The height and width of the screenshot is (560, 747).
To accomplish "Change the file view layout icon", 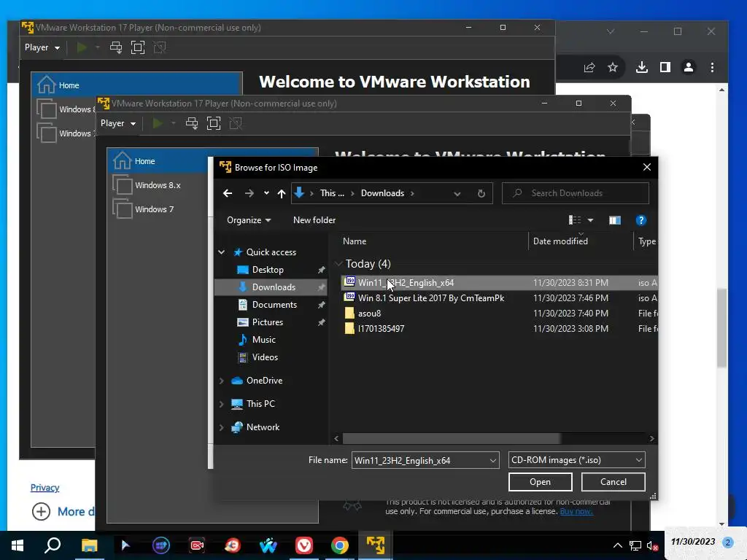I will point(575,220).
